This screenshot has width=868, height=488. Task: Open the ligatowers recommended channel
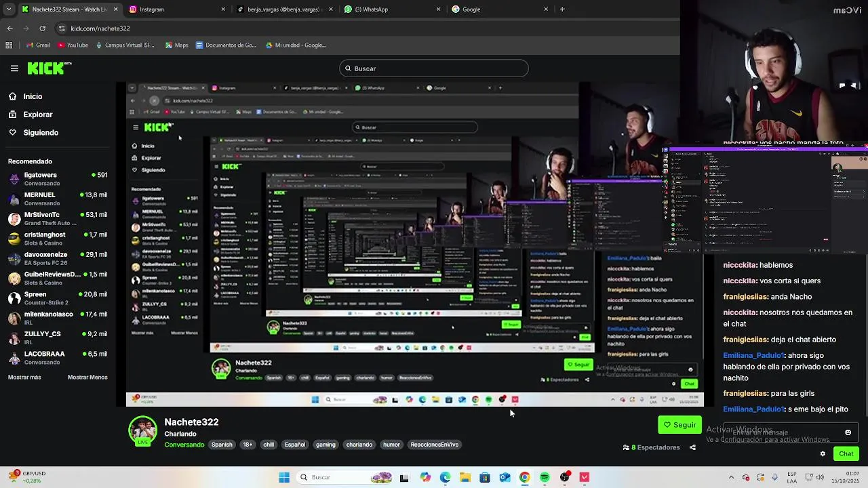click(x=58, y=179)
